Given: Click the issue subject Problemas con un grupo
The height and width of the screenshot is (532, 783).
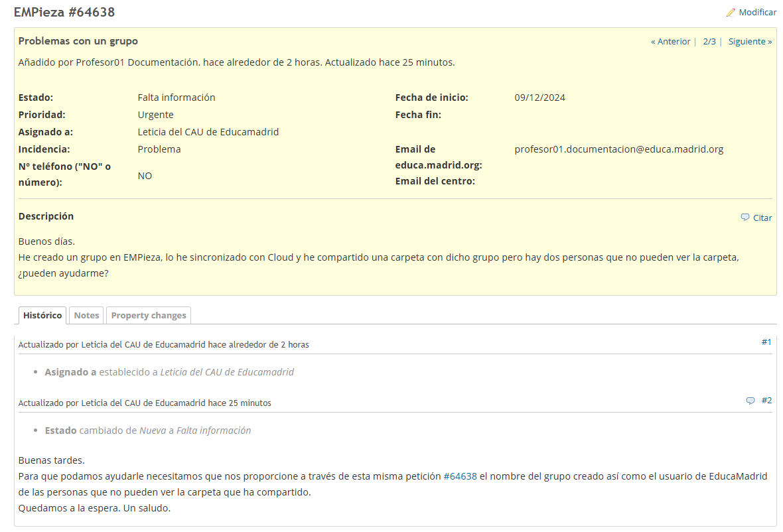Looking at the screenshot, I should (78, 41).
